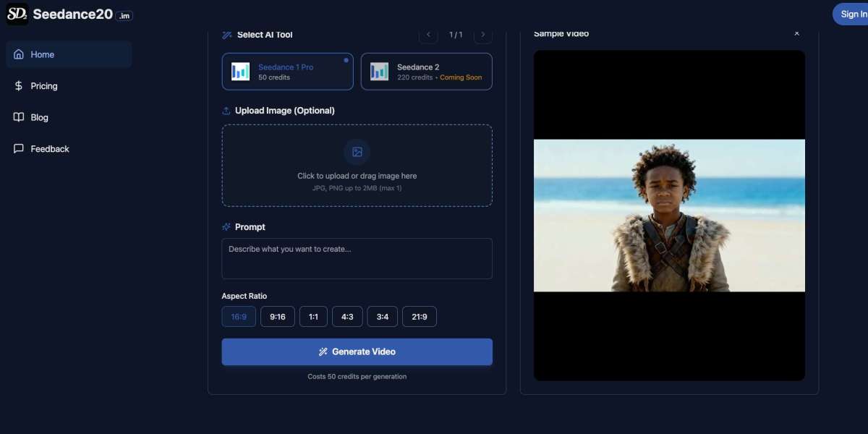
Task: Open Feedback using the speech bubble icon
Action: coord(19,148)
